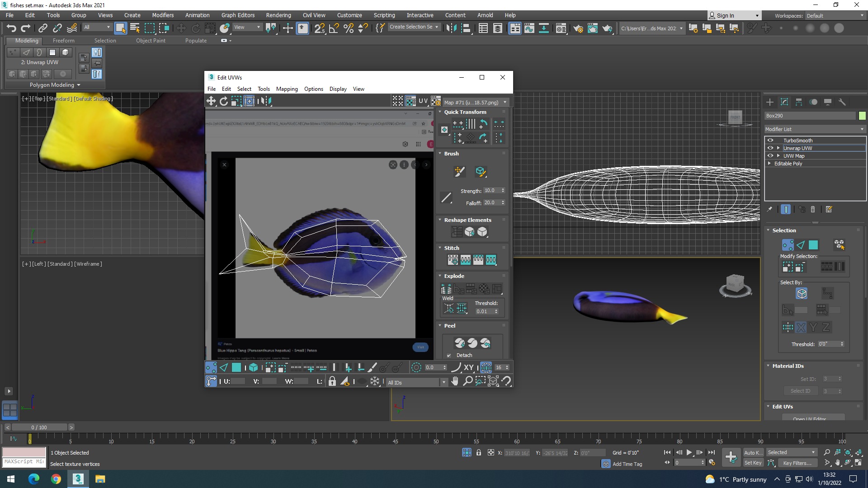Toggle selection lock in status bar
The image size is (868, 488).
pos(479,453)
